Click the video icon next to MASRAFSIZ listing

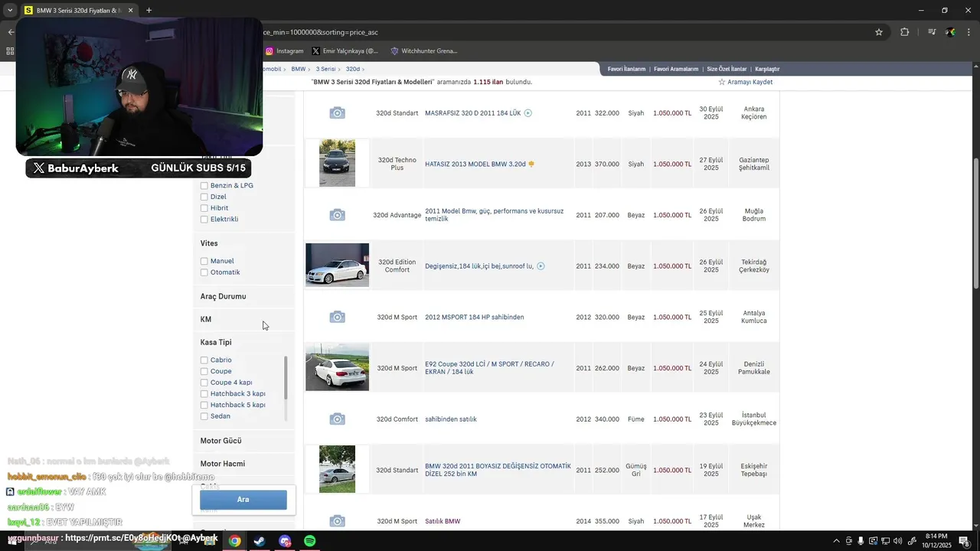[528, 113]
